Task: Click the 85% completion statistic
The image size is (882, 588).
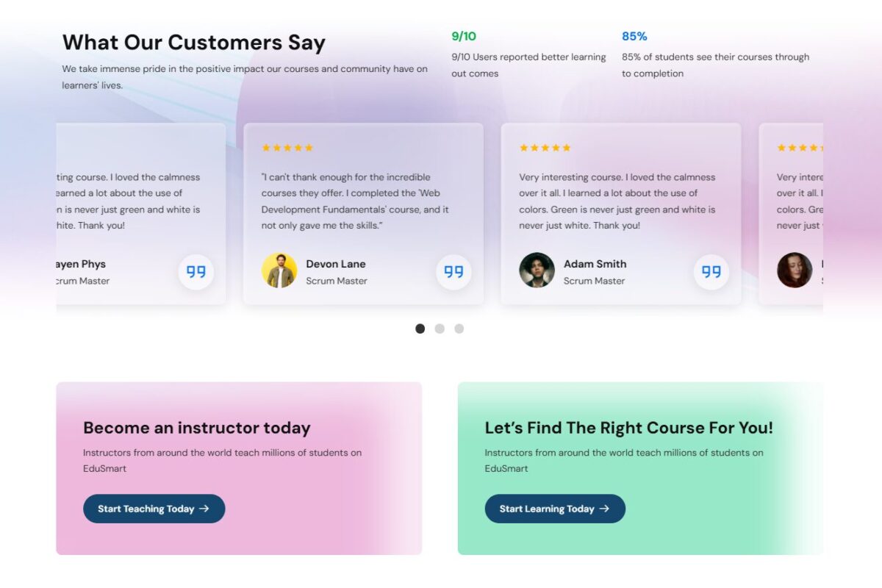Action: [x=634, y=36]
